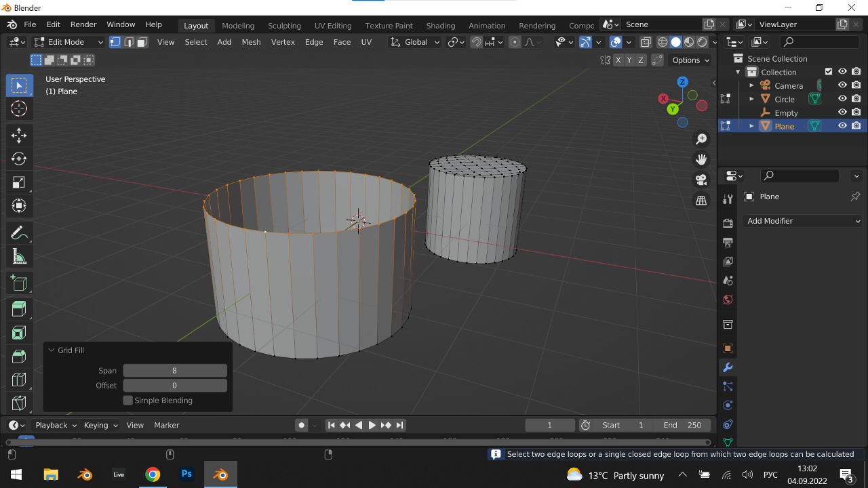Switch to face select mode

click(x=142, y=42)
